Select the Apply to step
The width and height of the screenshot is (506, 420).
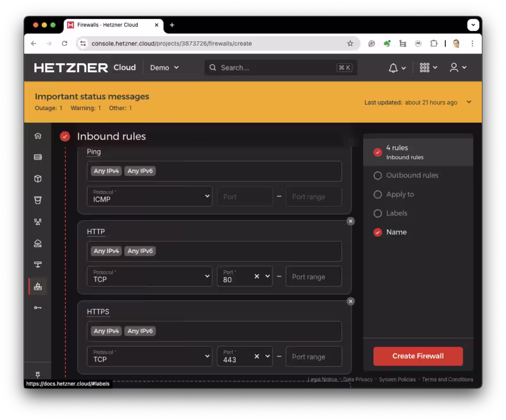pos(400,195)
